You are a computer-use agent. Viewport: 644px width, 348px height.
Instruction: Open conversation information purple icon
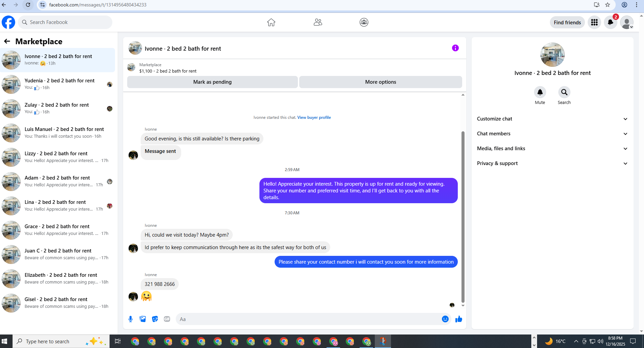coord(455,48)
